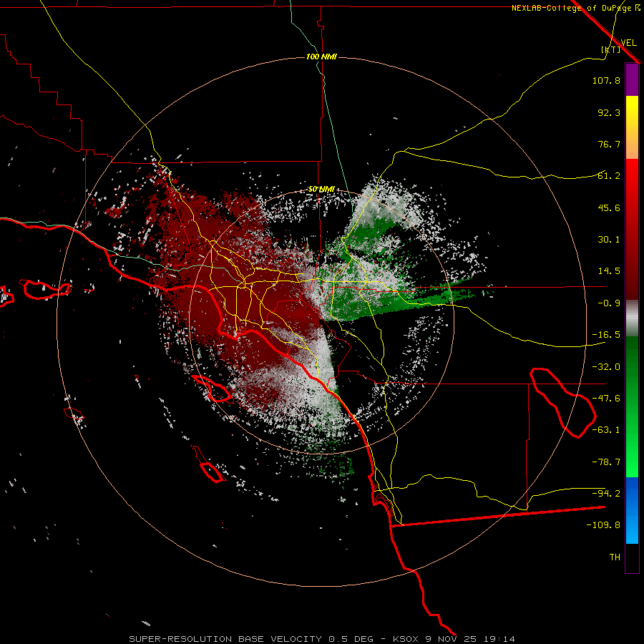
Task: Click the 14.5 velocity scale value
Action: [609, 271]
